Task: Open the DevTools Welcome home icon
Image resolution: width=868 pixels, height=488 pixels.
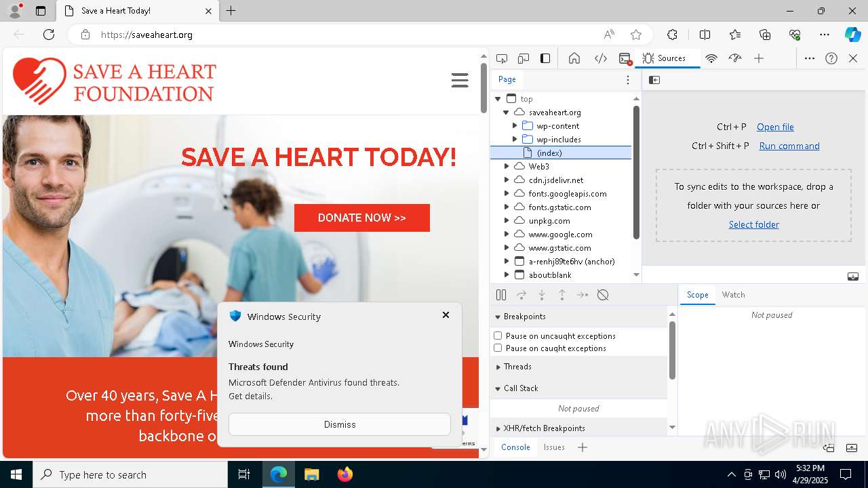Action: (x=574, y=58)
